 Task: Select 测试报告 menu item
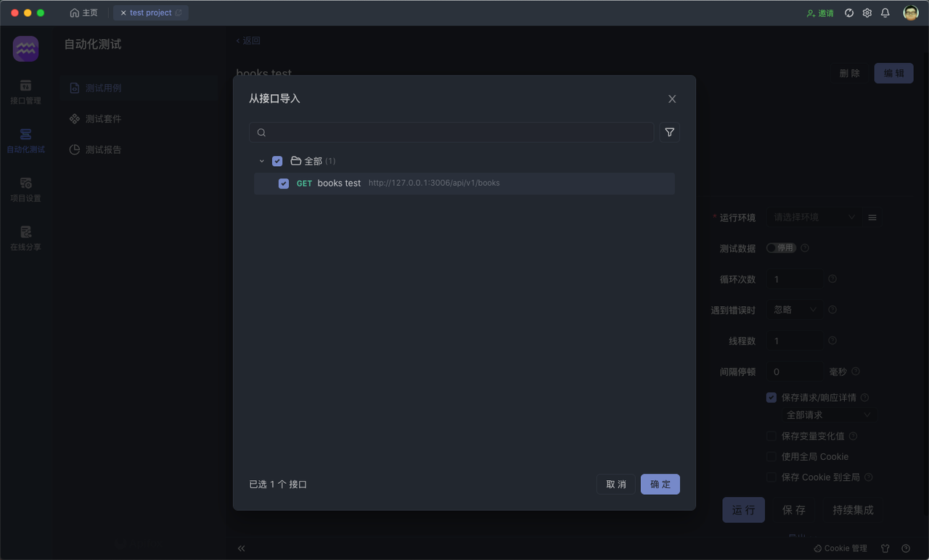tap(139, 150)
